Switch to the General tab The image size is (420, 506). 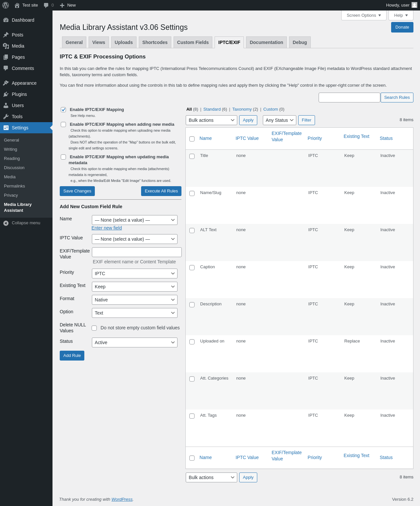(74, 42)
